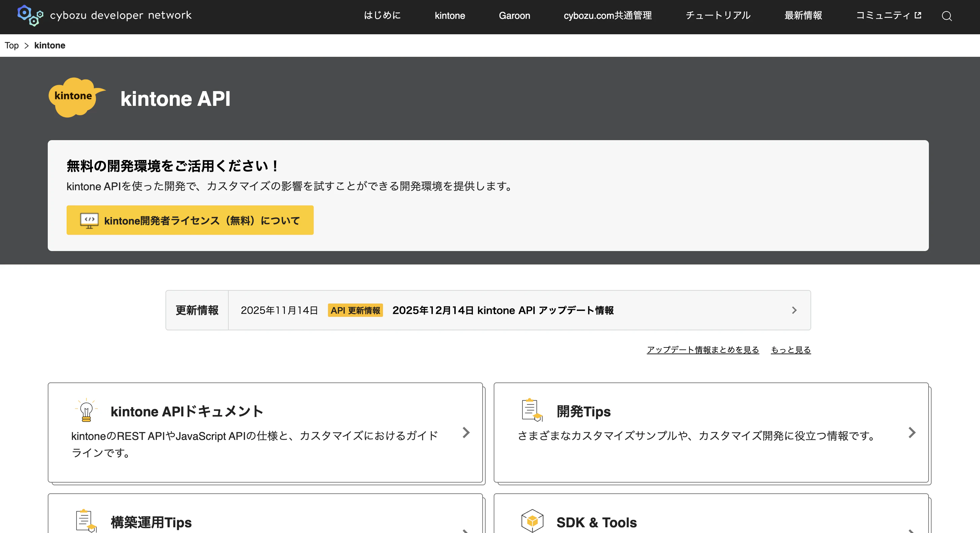
Task: Click the box icon on SDK & Tools card
Action: pos(532,521)
